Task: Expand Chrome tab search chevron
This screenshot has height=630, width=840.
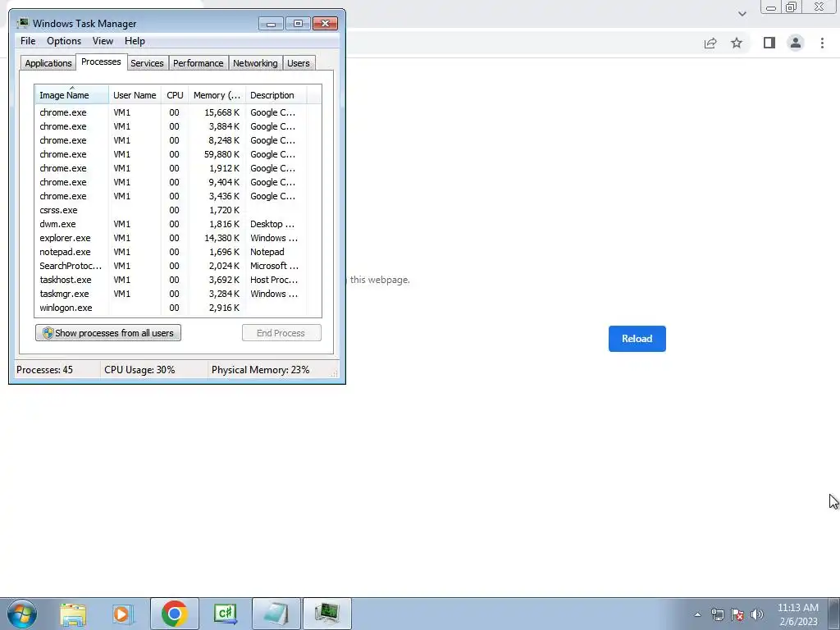Action: click(742, 14)
